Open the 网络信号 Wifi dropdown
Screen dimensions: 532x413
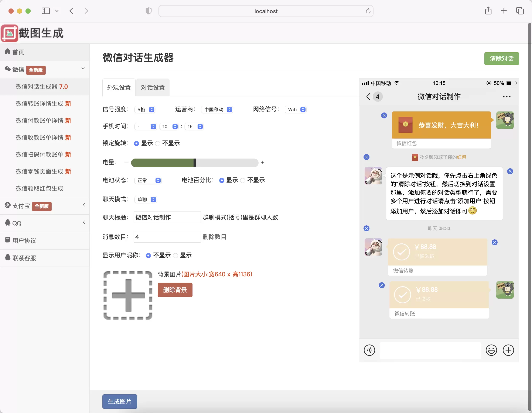pyautogui.click(x=296, y=110)
